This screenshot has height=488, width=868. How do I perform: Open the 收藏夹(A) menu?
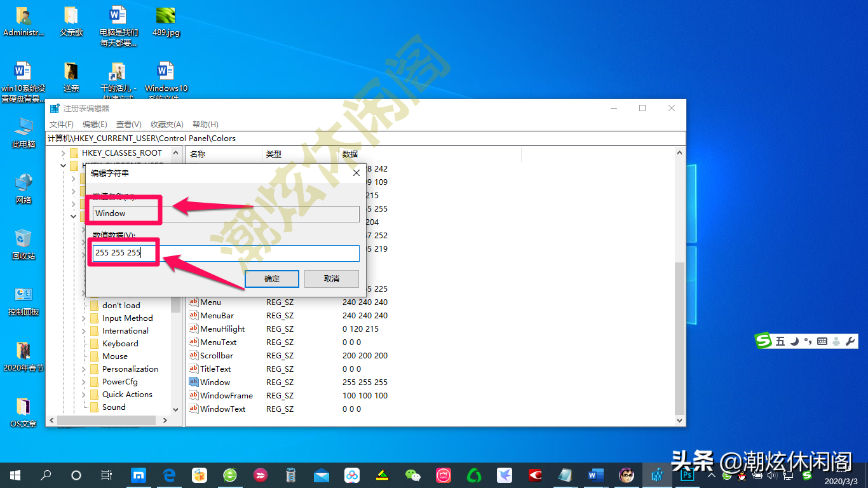[x=167, y=125]
